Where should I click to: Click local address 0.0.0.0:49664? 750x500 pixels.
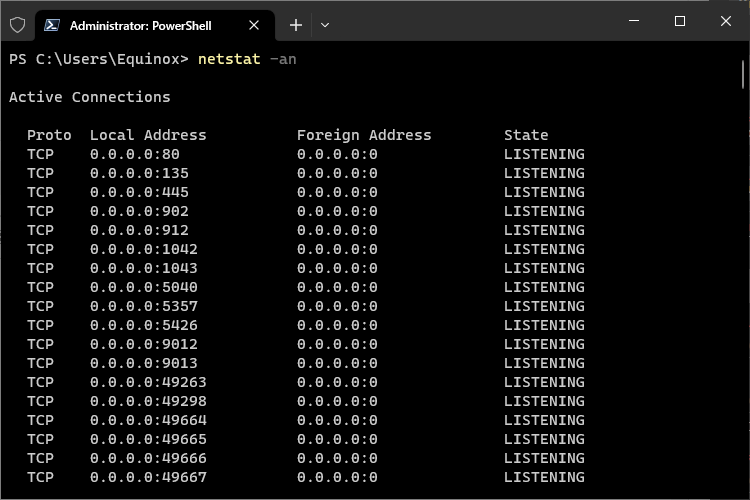click(x=148, y=420)
